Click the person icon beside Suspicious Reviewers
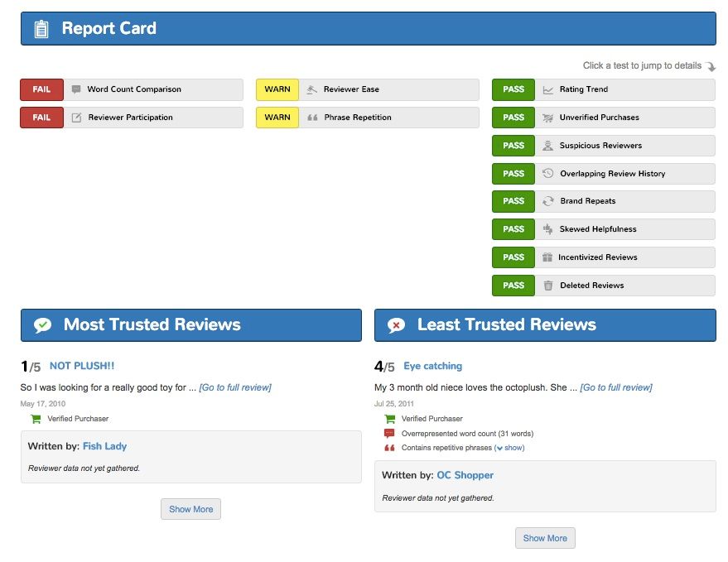 [547, 146]
